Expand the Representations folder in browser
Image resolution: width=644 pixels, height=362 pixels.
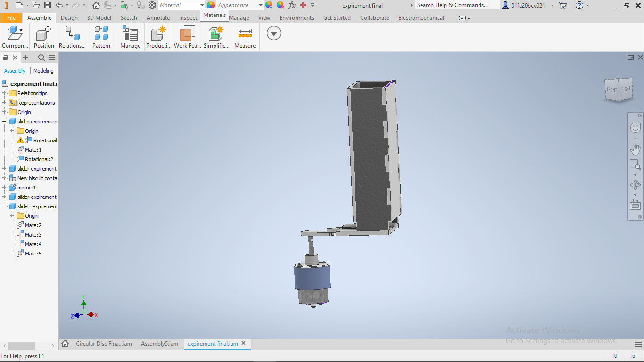pyautogui.click(x=4, y=103)
